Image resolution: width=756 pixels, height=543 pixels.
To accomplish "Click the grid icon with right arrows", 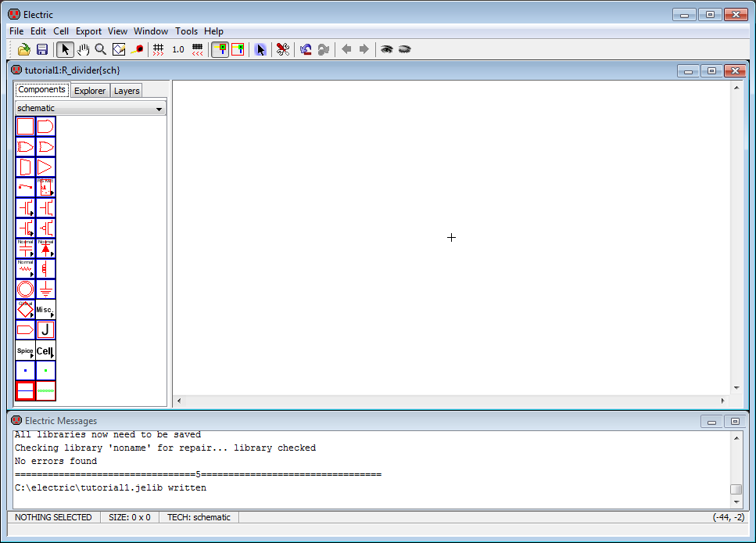I will tap(158, 49).
